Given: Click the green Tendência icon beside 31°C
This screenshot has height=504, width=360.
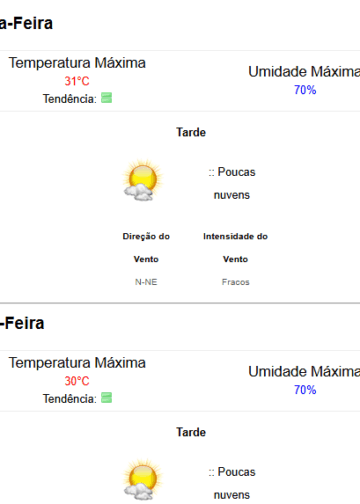Looking at the screenshot, I should [106, 98].
